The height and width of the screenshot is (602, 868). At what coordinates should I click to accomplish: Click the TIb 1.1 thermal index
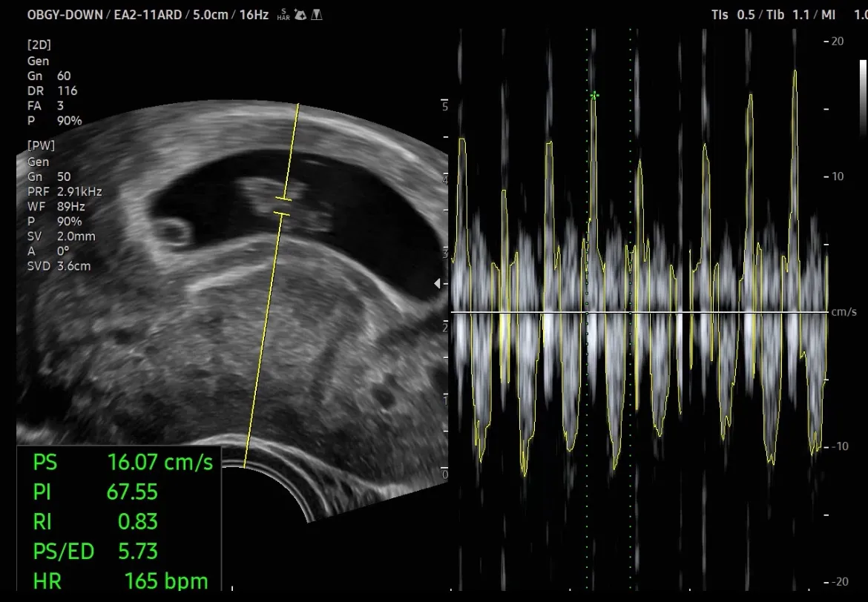(x=789, y=15)
